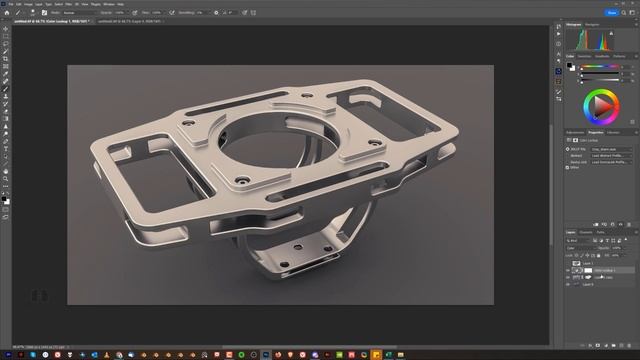Pick a hue on the color wheel
Screen dimensions: 640x360
(602, 107)
